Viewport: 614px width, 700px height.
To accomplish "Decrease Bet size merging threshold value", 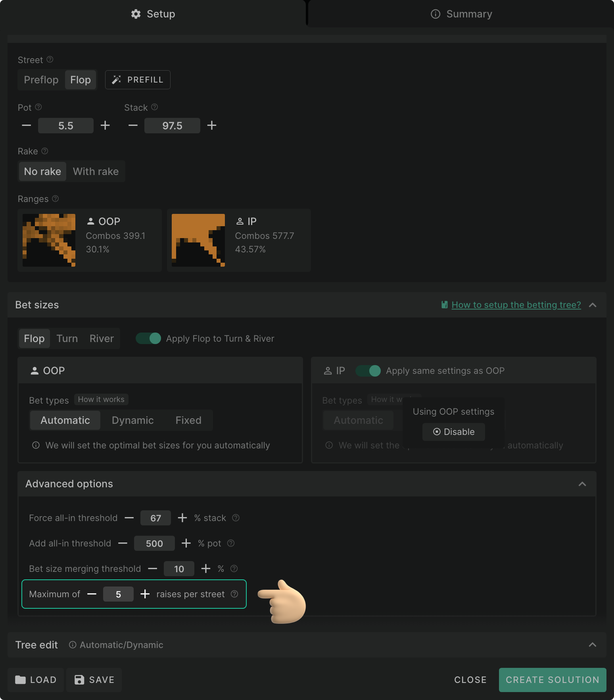I will coord(153,569).
